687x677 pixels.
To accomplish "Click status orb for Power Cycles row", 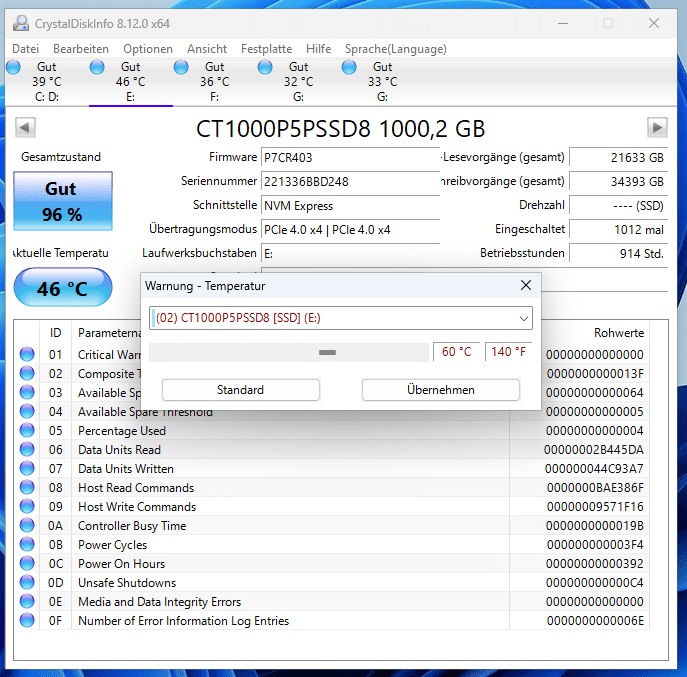I will tap(27, 544).
